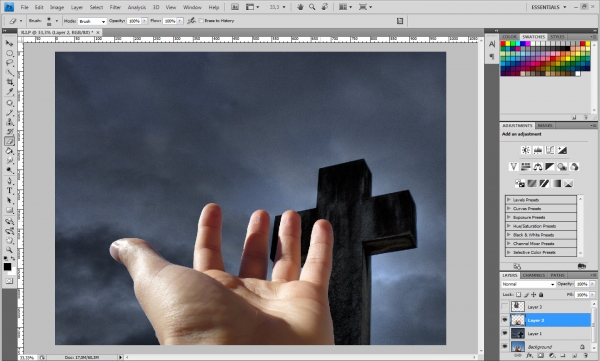The image size is (600, 361).
Task: Click the Layer 1 thumbnail
Action: coord(518,333)
